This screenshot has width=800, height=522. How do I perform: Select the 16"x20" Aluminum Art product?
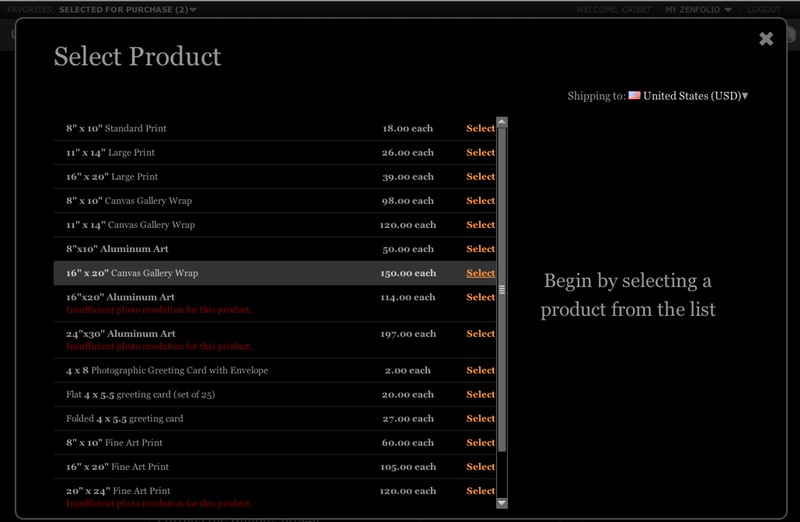(x=480, y=297)
